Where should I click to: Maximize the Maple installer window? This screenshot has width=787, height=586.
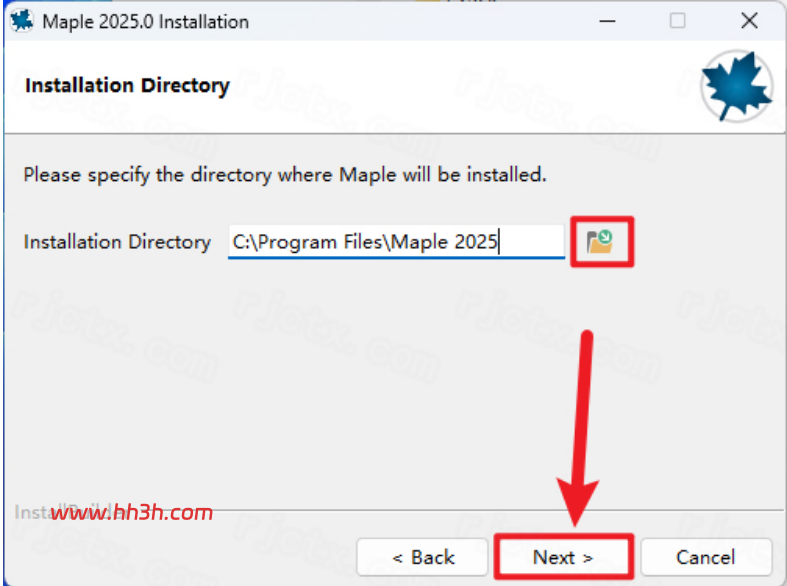(678, 21)
